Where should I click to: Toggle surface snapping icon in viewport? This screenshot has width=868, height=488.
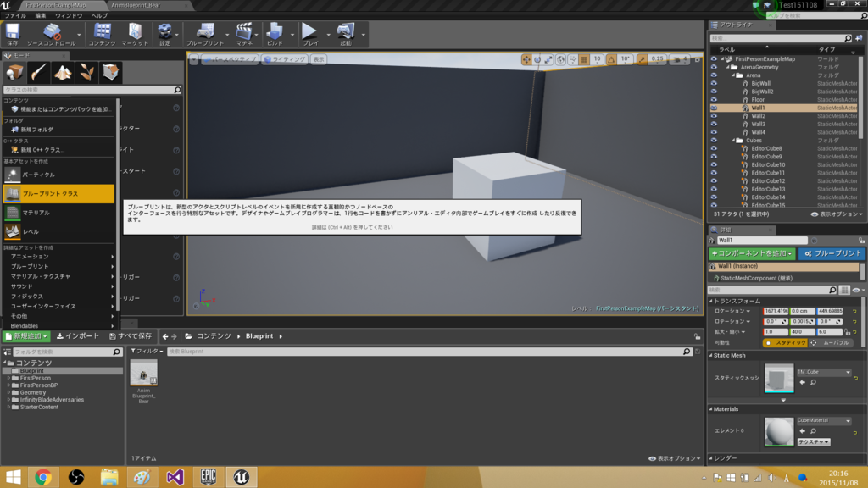click(x=573, y=59)
